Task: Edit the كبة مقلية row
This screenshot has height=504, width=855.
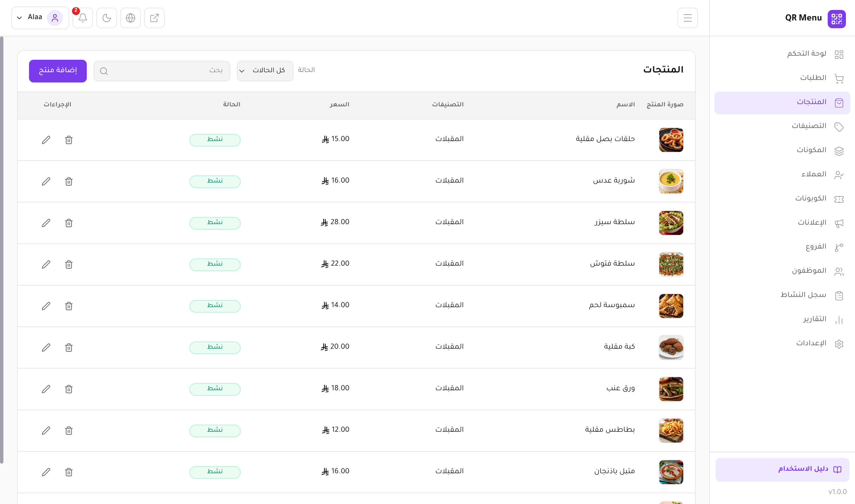Action: pyautogui.click(x=46, y=348)
